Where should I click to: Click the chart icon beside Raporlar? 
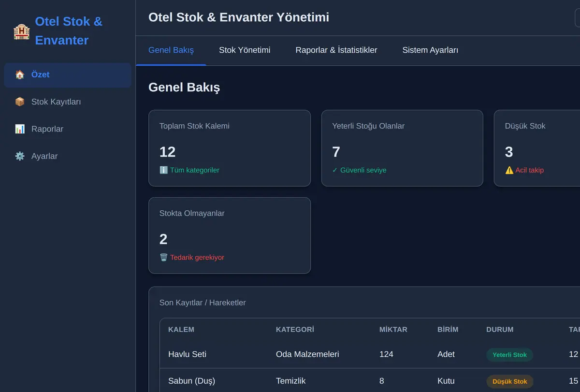pos(20,129)
